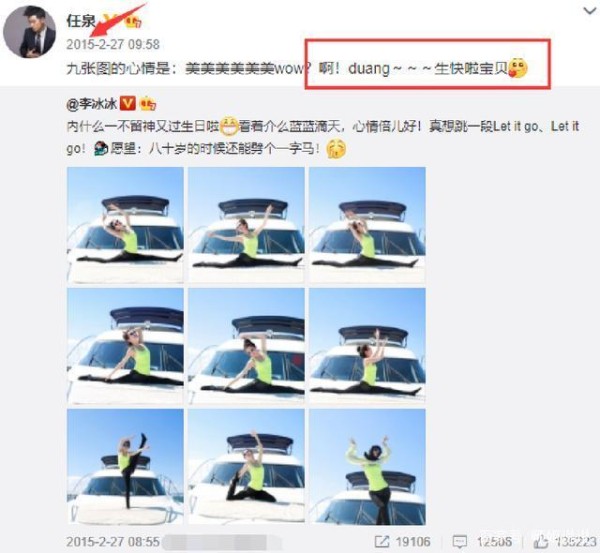Open the original post's 2015-2-27 08:55 timestamp

point(113,542)
